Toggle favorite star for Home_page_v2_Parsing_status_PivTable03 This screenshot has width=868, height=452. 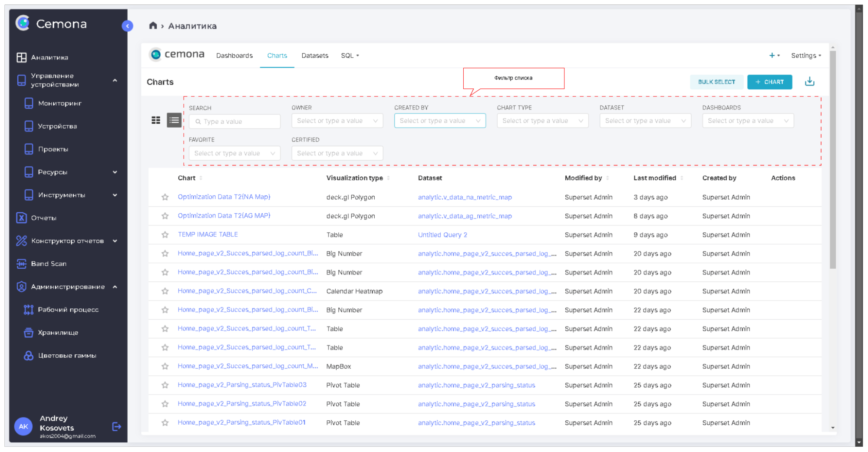pos(165,385)
